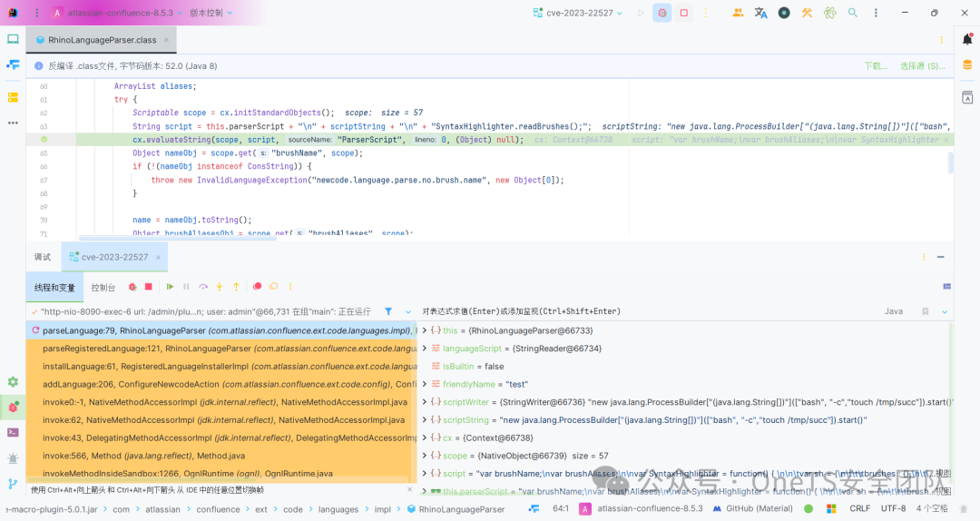This screenshot has width=980, height=521.
Task: Rerun debug session with bug icon in debug toolbar
Action: coord(132,287)
